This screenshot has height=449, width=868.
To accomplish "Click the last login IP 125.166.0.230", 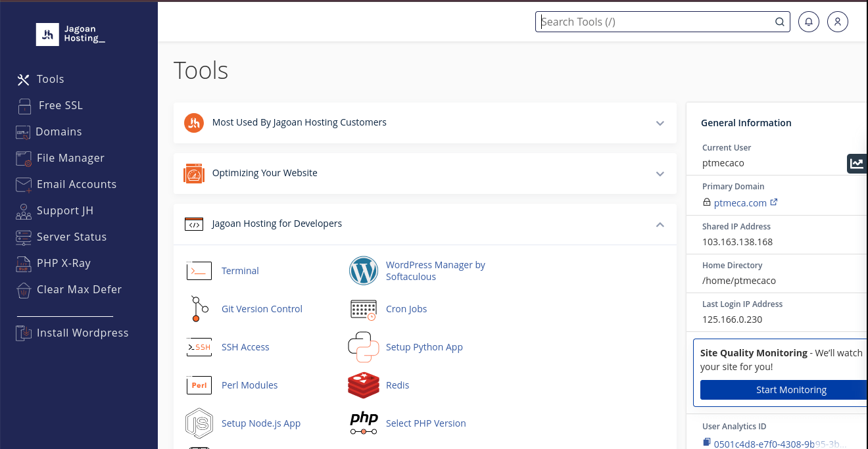I will (732, 319).
